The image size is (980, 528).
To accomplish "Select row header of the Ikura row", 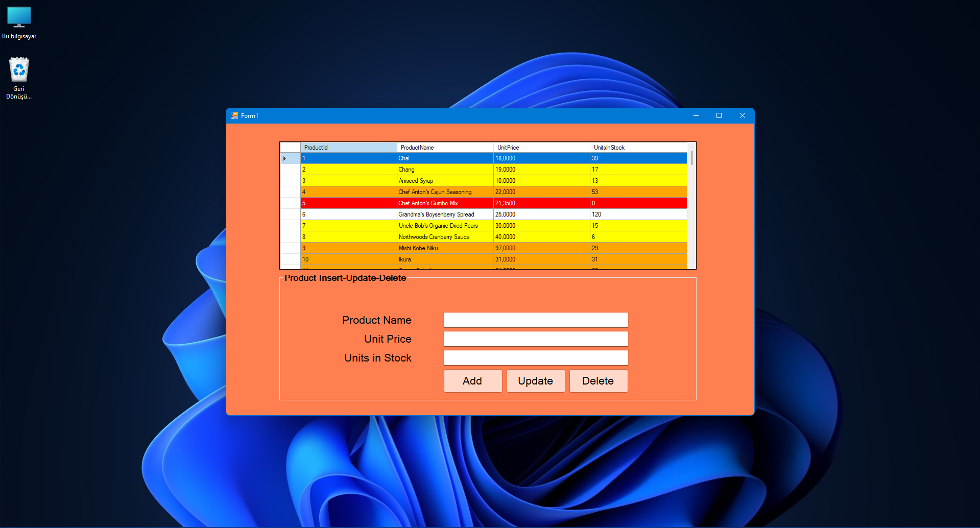I will (290, 259).
